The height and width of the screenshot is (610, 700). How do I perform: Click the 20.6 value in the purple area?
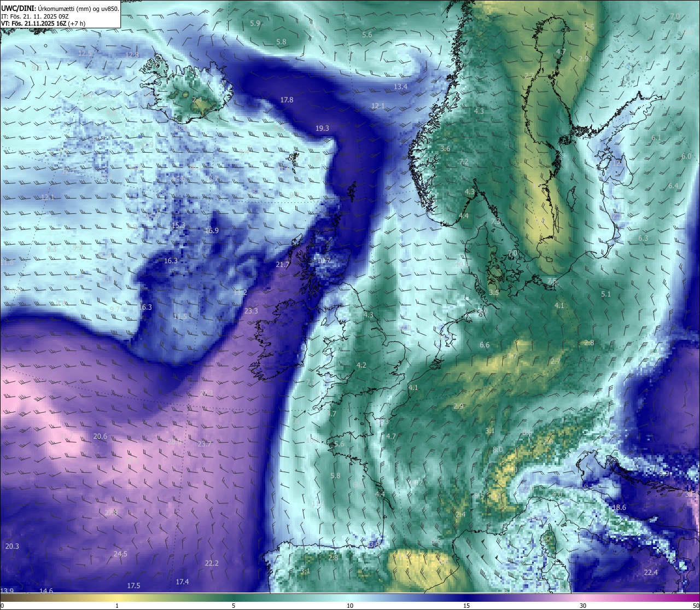100,437
